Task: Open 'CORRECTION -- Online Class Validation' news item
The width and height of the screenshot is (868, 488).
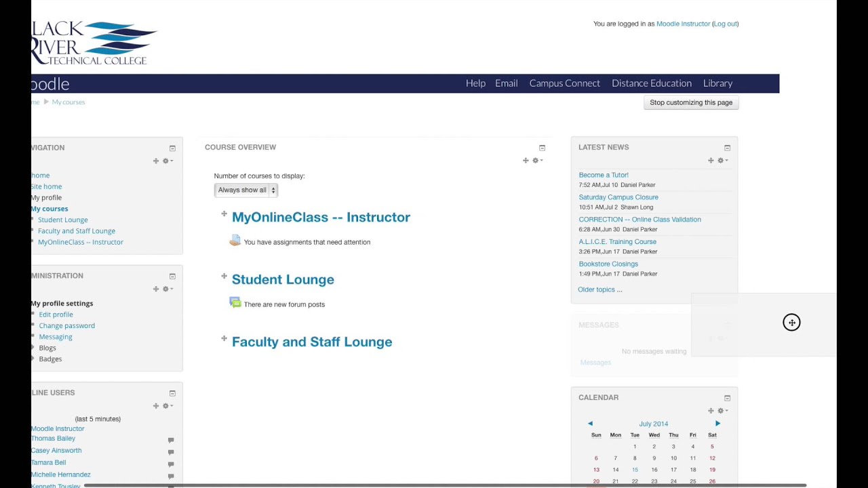Action: coord(639,220)
